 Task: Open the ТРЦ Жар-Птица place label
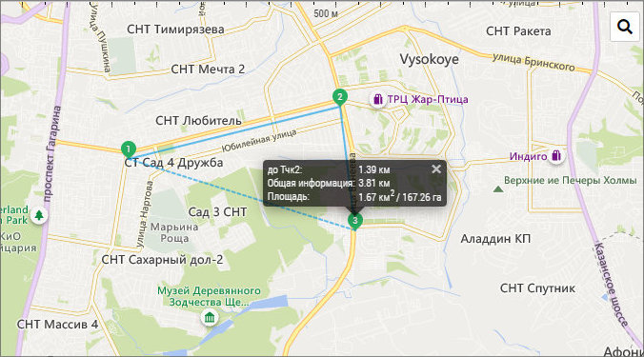click(428, 99)
